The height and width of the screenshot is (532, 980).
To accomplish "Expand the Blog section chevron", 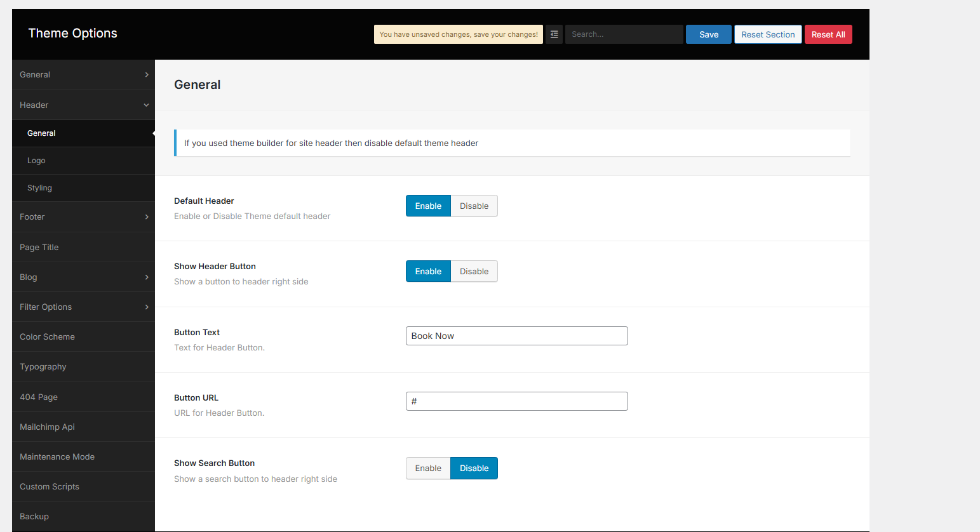I will point(147,277).
